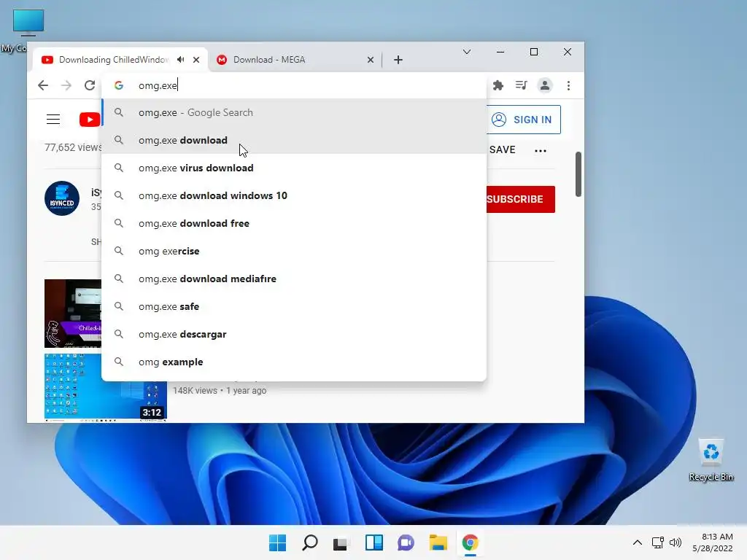Close the Downloading ChilledWindows tab
Image resolution: width=747 pixels, height=560 pixels.
tap(196, 60)
